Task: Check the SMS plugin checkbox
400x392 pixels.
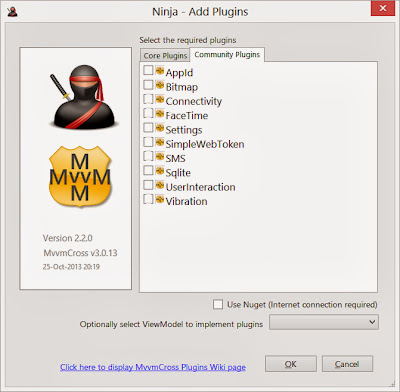Action: click(x=148, y=156)
